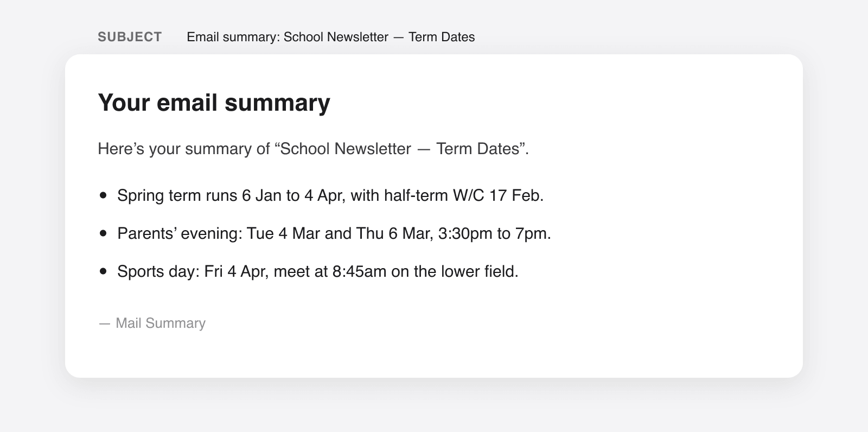Screen dimensions: 868x432
Task: Click the Spring term bullet item
Action: (x=330, y=195)
